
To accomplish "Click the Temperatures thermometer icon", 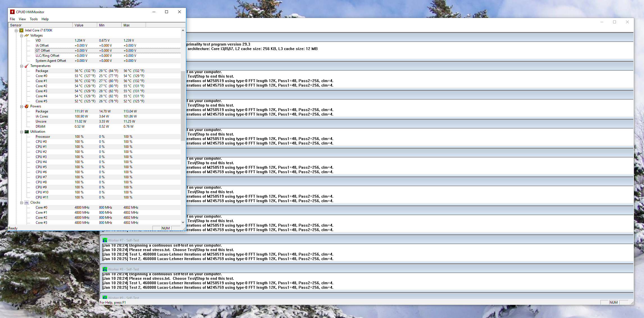I will (27, 66).
